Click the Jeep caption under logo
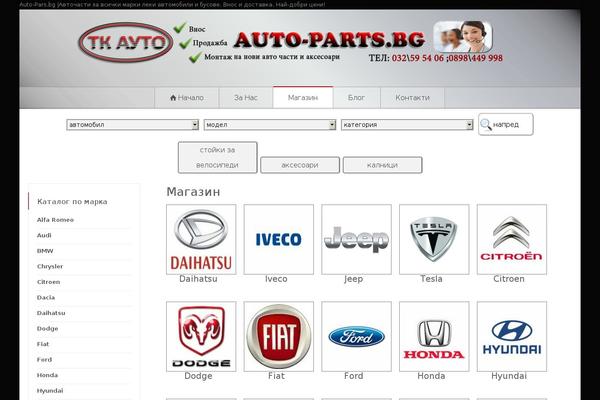Screen dimensions: 600x400 (x=354, y=279)
